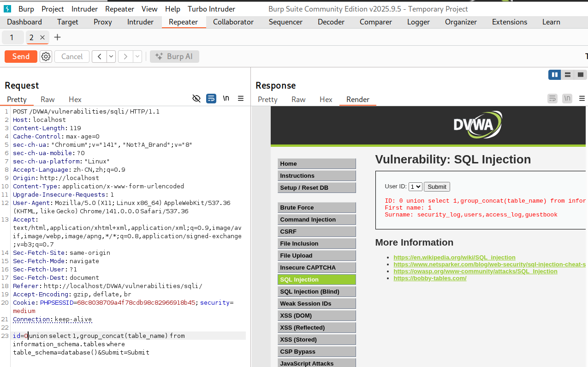Open the Project menu

(x=53, y=9)
